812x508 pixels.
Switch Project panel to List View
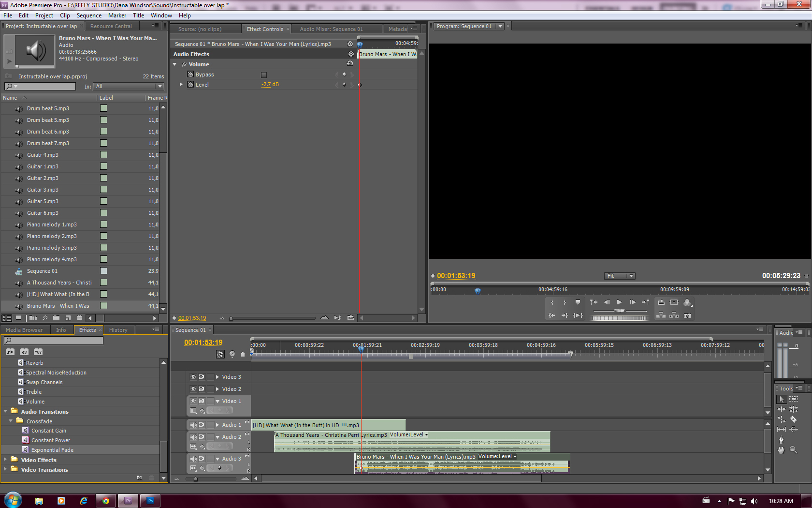(x=7, y=318)
